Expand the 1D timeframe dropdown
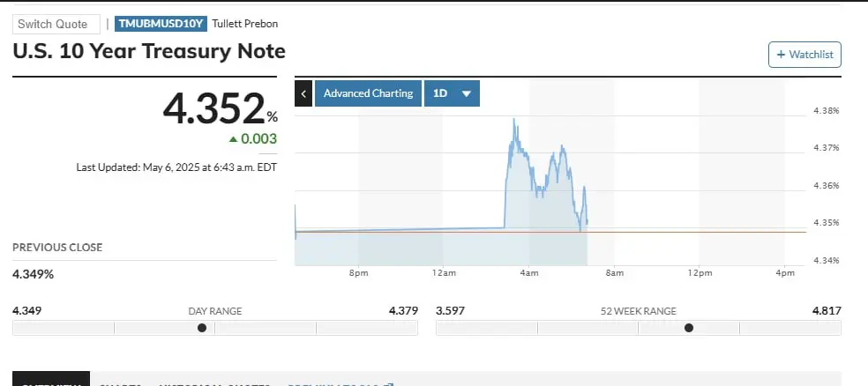 pyautogui.click(x=452, y=93)
